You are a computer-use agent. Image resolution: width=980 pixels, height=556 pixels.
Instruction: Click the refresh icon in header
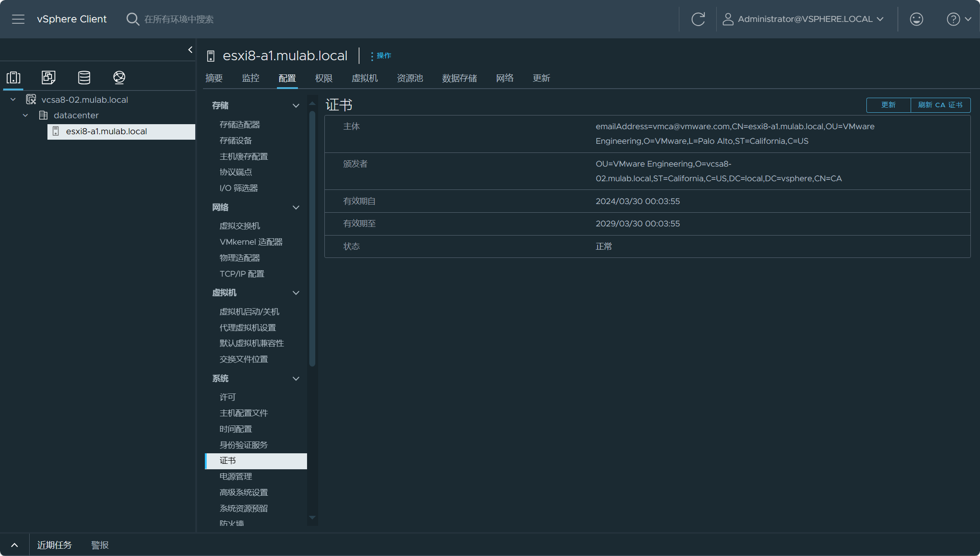tap(698, 19)
